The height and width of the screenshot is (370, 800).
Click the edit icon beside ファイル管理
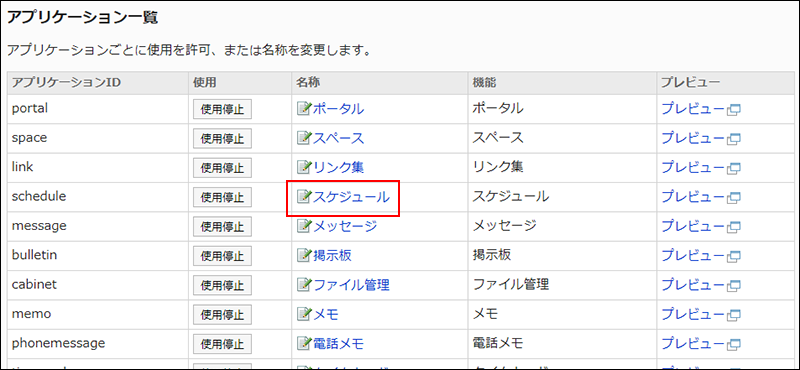[x=304, y=284]
